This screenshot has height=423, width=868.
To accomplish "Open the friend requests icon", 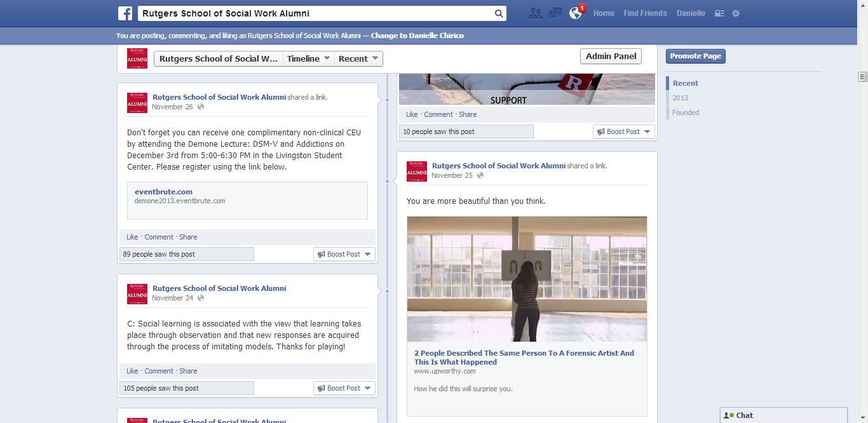I will click(535, 13).
